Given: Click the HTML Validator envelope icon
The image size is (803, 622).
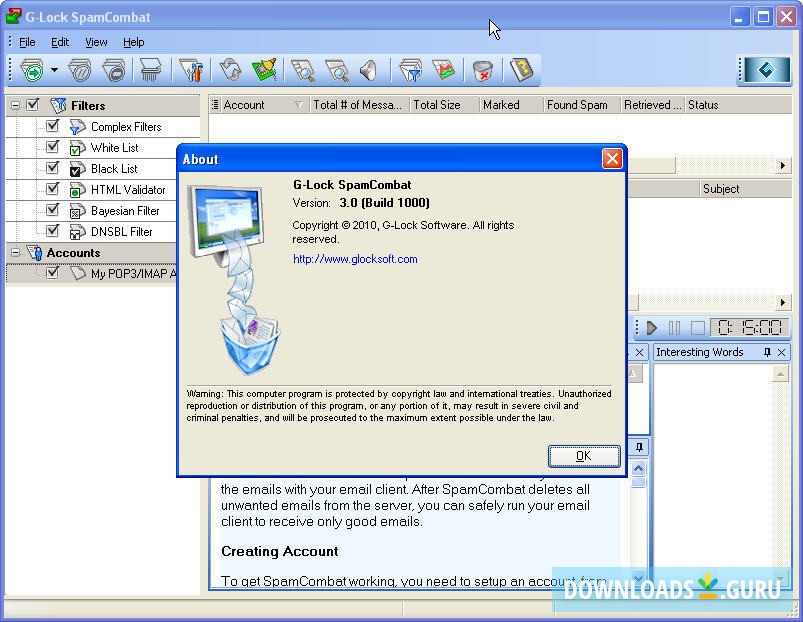Looking at the screenshot, I should [x=77, y=189].
